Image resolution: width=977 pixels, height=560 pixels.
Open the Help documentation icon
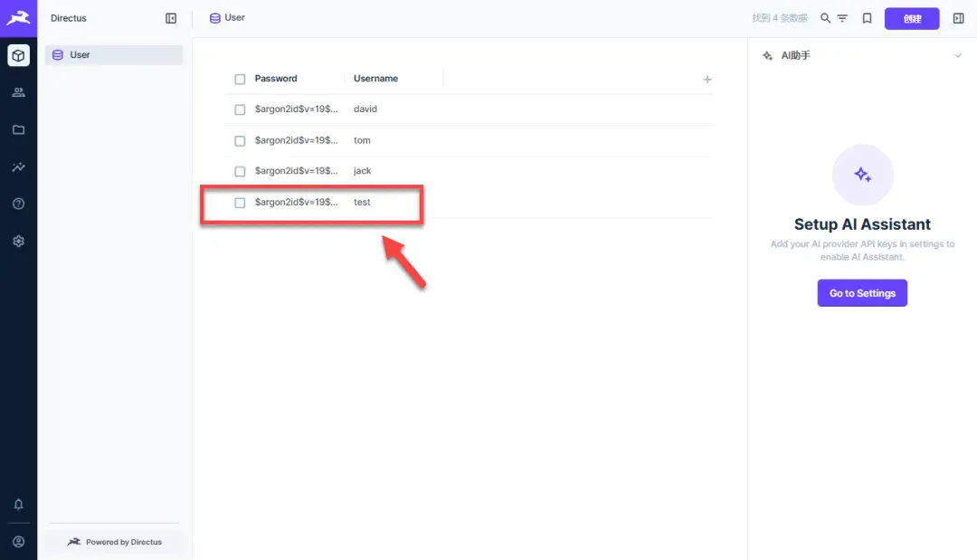point(18,204)
